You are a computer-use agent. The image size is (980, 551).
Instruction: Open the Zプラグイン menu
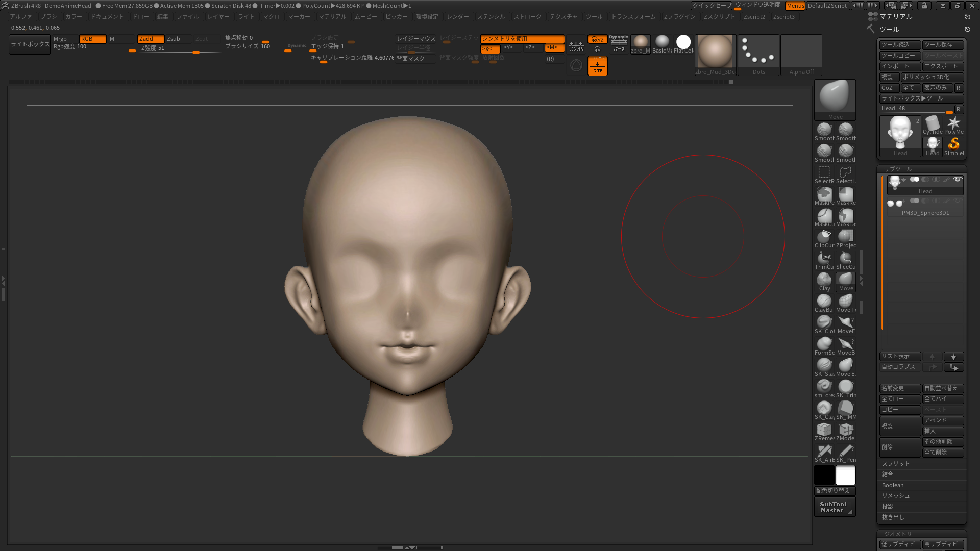(679, 17)
